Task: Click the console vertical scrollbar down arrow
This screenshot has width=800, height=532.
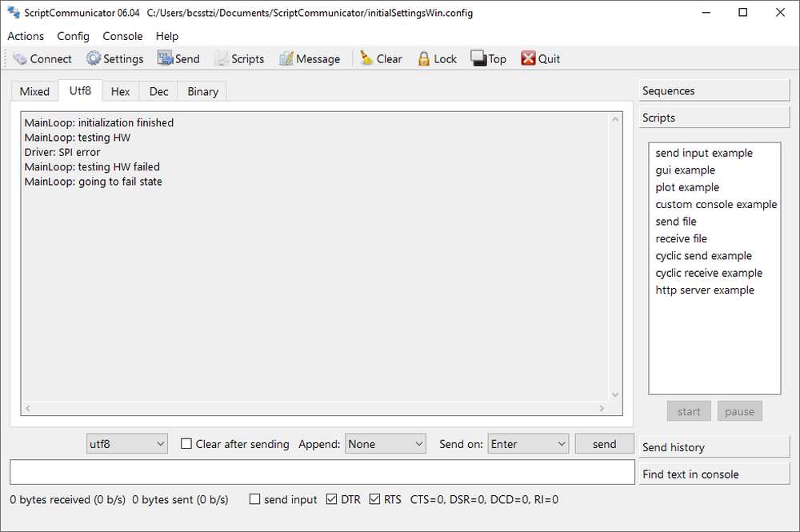Action: 615,394
